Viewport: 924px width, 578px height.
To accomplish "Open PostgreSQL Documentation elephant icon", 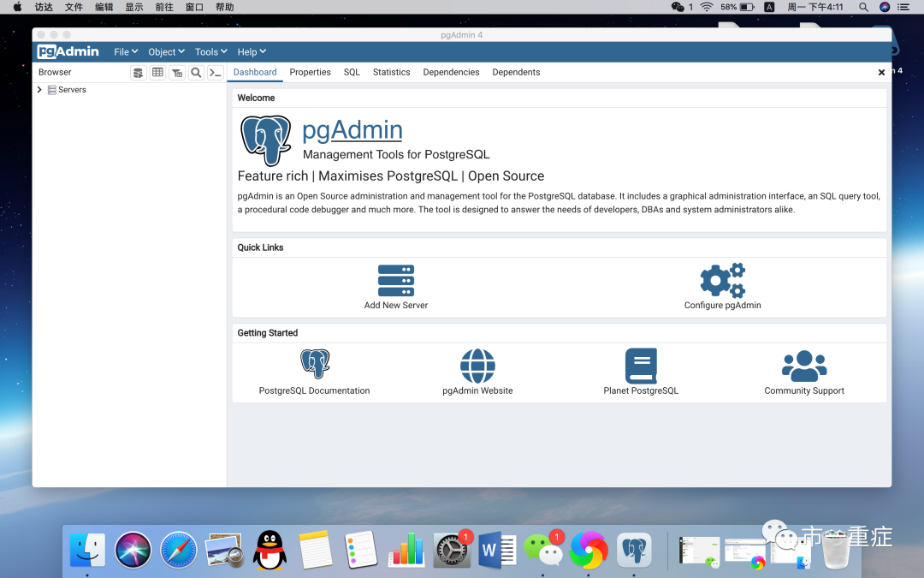I will tap(315, 363).
